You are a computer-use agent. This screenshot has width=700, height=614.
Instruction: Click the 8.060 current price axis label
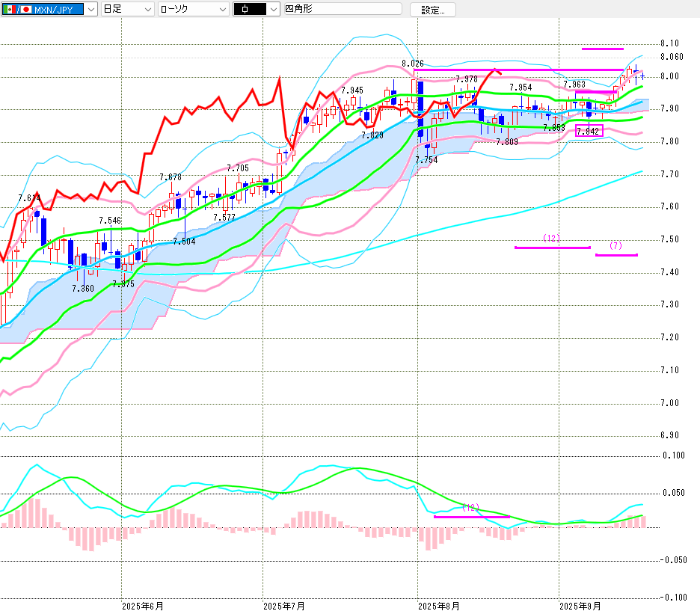[672, 57]
